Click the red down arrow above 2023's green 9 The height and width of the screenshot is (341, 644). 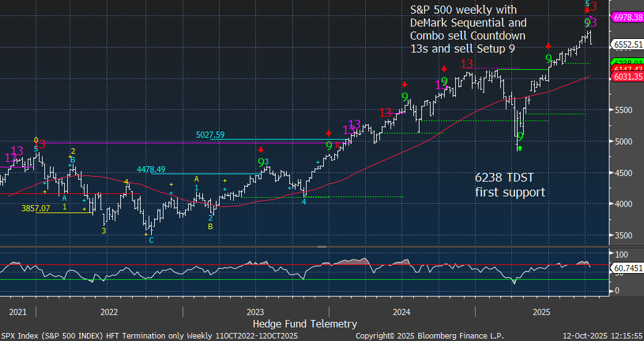pos(261,150)
